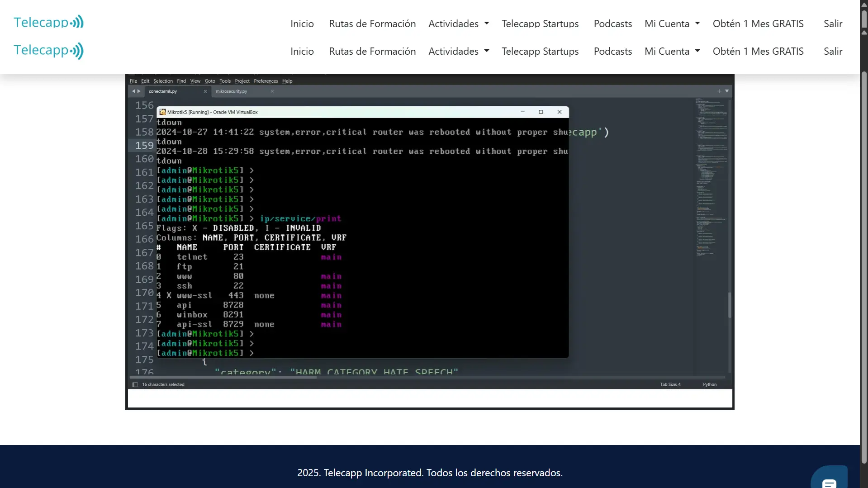The image size is (868, 488).
Task: Click the Python syntax selector in status bar
Action: click(709, 384)
